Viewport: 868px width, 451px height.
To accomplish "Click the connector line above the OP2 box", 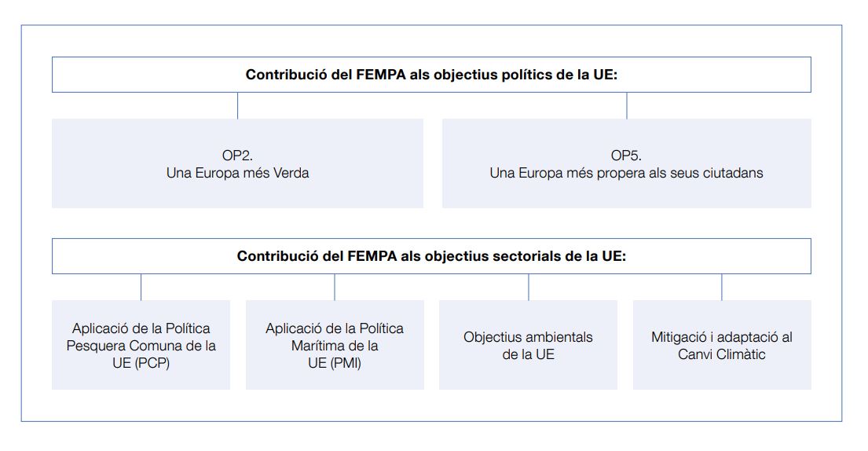I will pyautogui.click(x=237, y=105).
